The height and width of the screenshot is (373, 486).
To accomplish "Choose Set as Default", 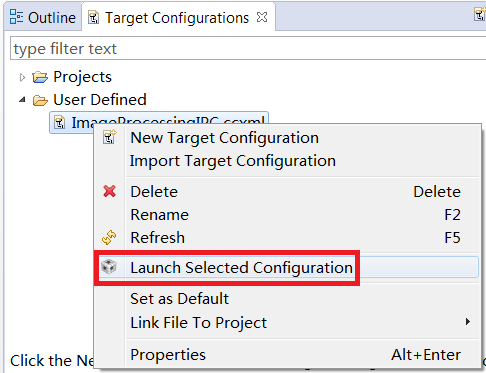I will pyautogui.click(x=179, y=299).
